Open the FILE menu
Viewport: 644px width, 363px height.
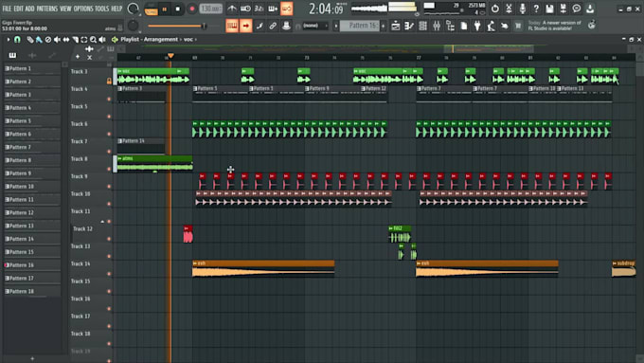[x=7, y=9]
